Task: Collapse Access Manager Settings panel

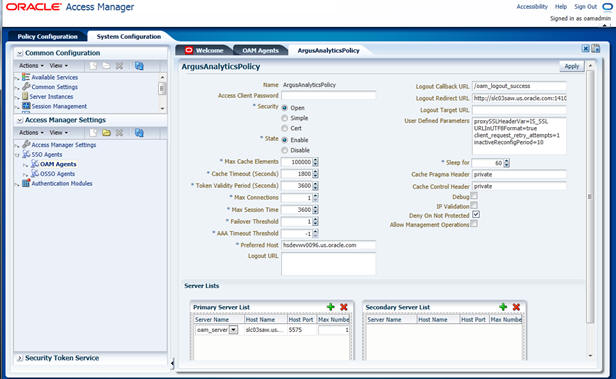Action: pos(20,120)
